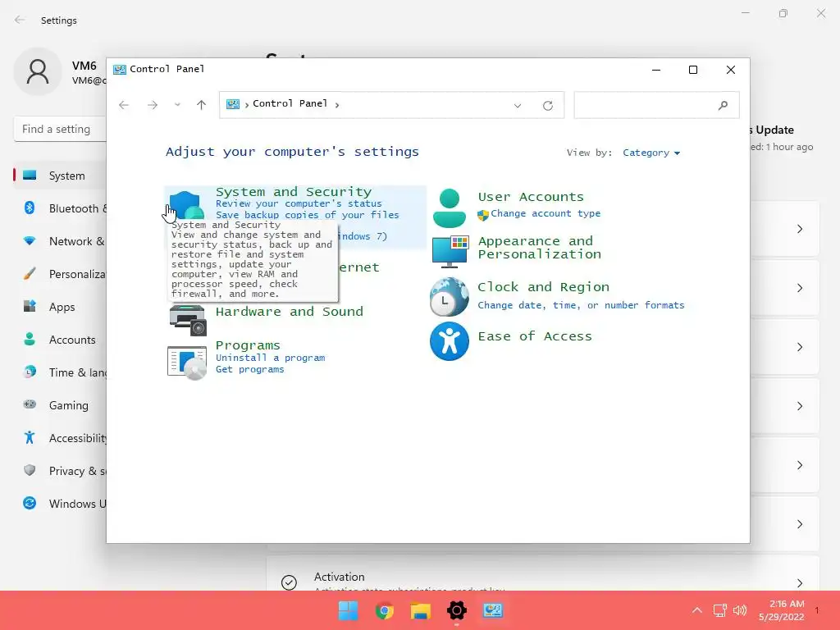The image size is (840, 630).
Task: Click the Find a setting search box
Action: click(x=60, y=129)
